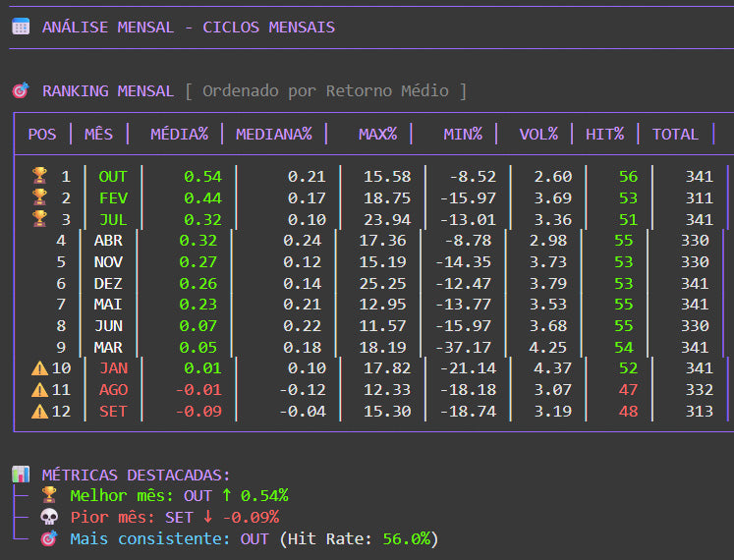Click the trophy icon next to Melhor mês
734x560 pixels.
49,496
